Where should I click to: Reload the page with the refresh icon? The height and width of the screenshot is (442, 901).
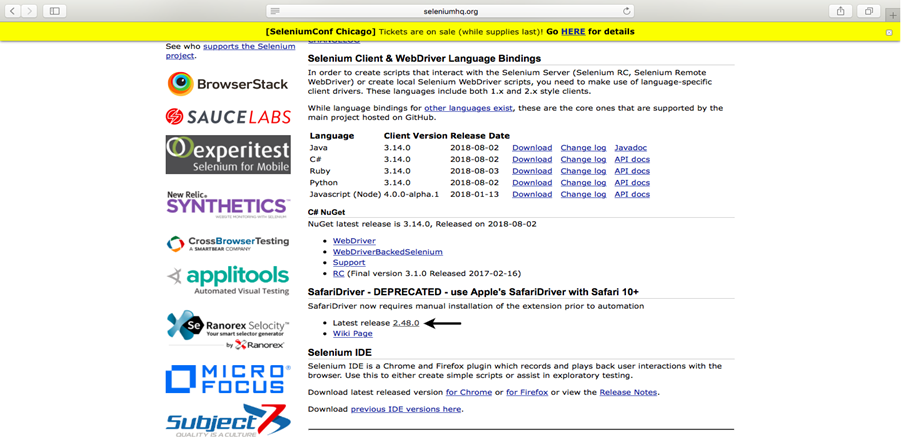point(627,11)
